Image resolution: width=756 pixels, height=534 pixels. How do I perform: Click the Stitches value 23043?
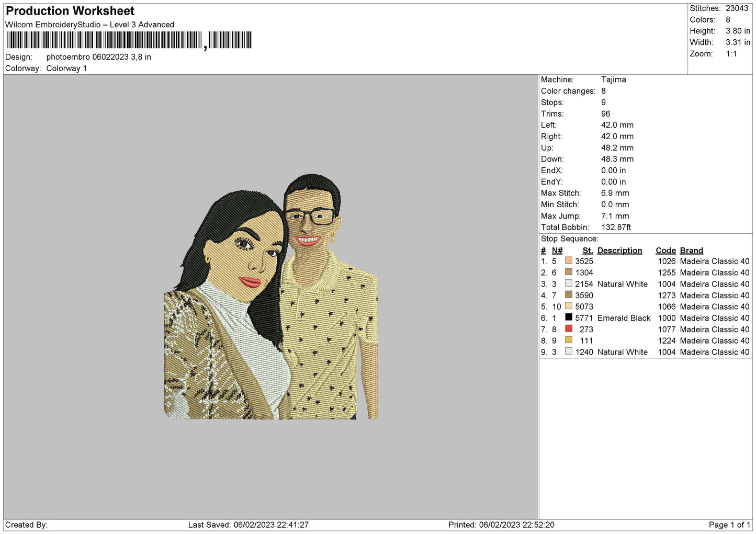pos(737,8)
